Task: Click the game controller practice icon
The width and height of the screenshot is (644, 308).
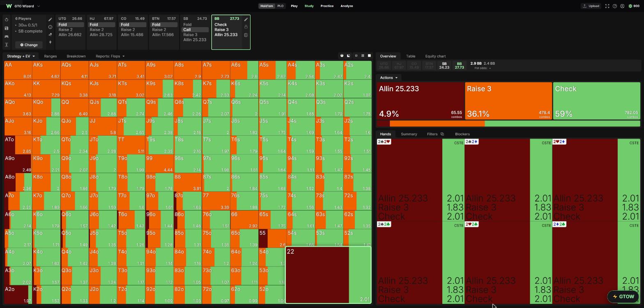Action: 7,37
